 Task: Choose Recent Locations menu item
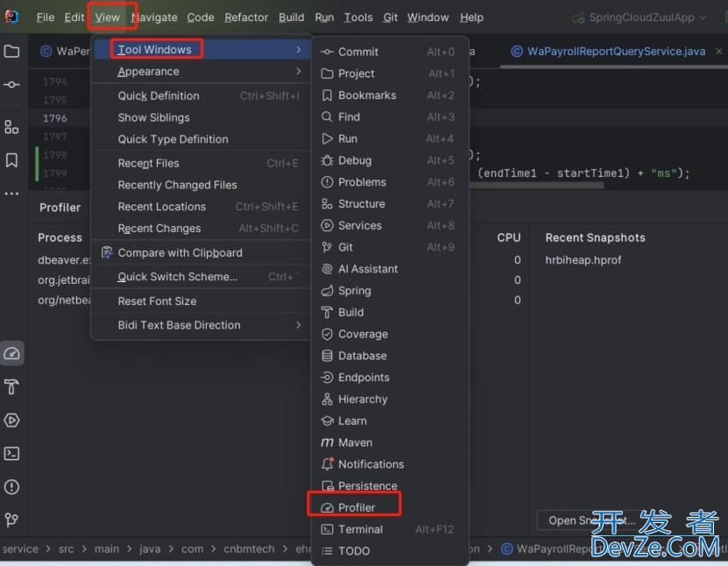point(201,207)
